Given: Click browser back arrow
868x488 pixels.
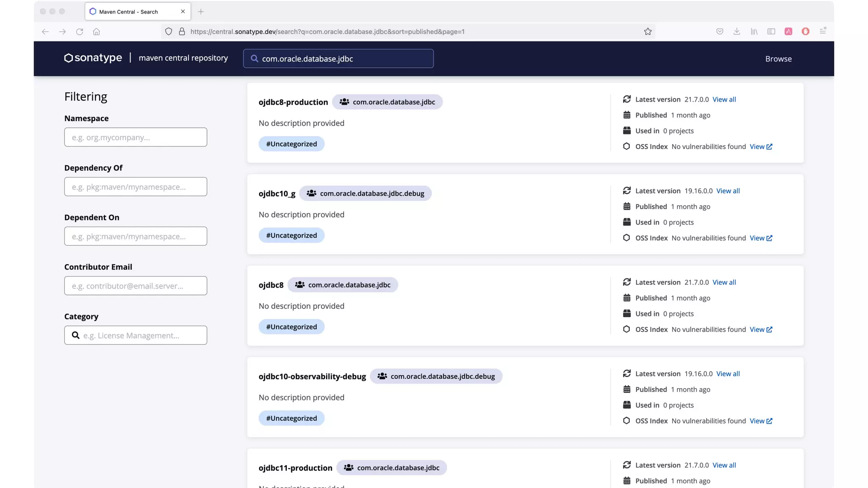Looking at the screenshot, I should pos(45,32).
